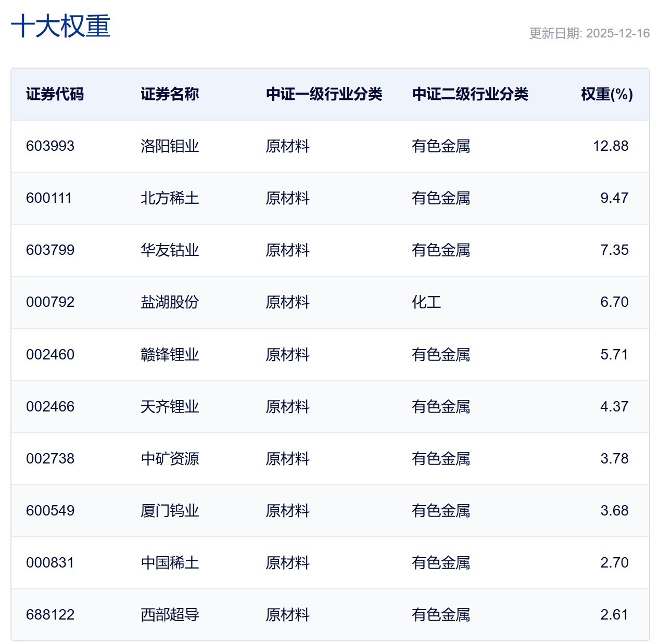Click the 权重(%) column header
The height and width of the screenshot is (644, 659).
606,94
